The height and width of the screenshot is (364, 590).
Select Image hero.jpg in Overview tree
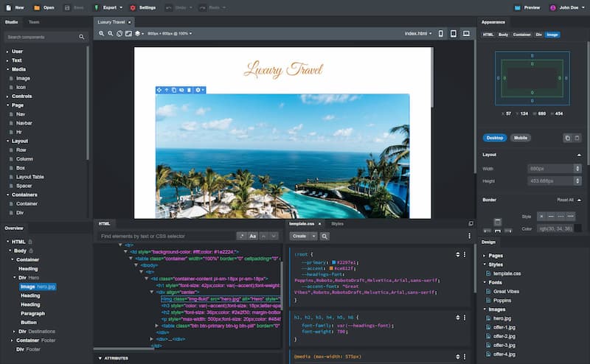coord(38,287)
